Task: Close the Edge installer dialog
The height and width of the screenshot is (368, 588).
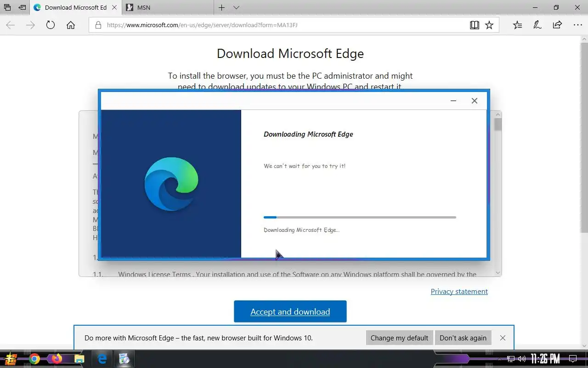Action: pos(475,101)
